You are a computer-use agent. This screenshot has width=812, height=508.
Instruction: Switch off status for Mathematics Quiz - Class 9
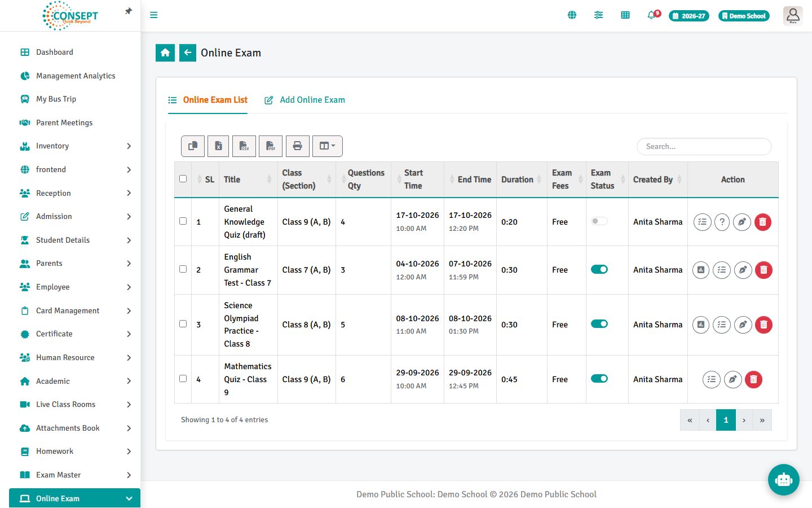pos(599,379)
